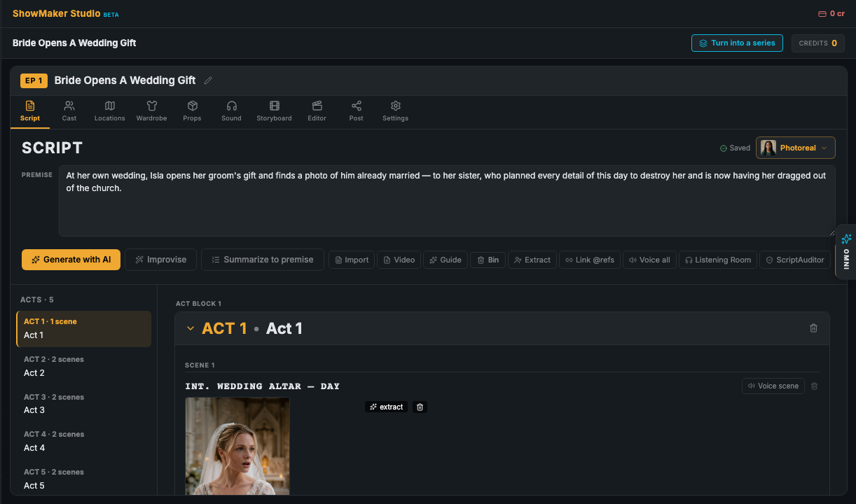Click the premise field resize handle
Viewport: 856px width, 504px height.
coord(831,232)
